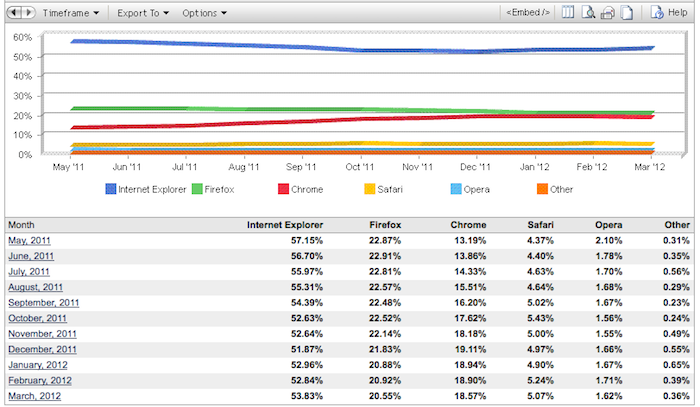The height and width of the screenshot is (407, 700).
Task: Open the February, 2012 link
Action: pyautogui.click(x=40, y=381)
